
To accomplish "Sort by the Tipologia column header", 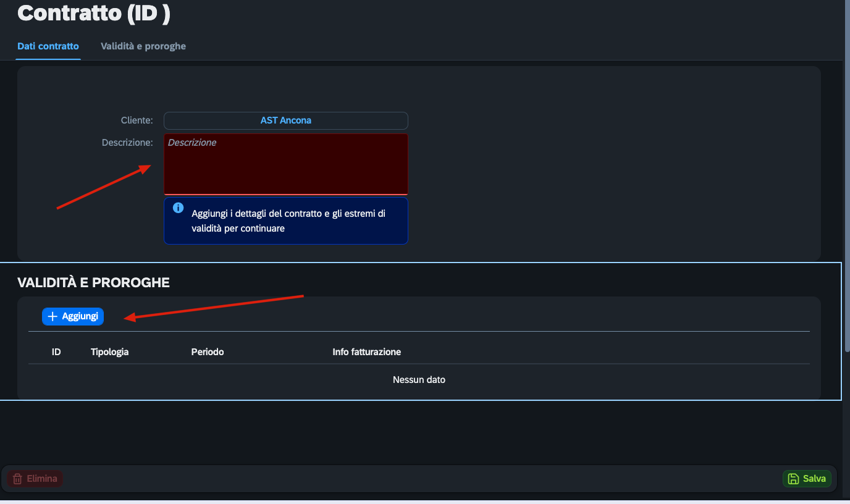I will pos(109,352).
